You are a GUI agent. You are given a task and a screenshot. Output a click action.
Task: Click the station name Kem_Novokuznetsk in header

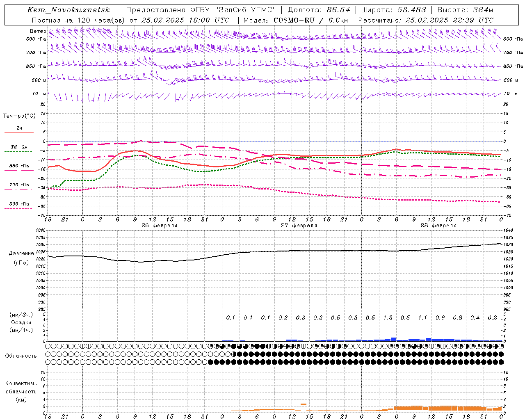[68, 10]
